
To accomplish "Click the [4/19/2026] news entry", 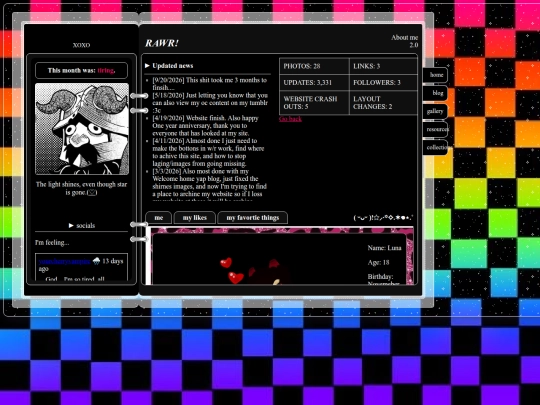I will click(206, 125).
